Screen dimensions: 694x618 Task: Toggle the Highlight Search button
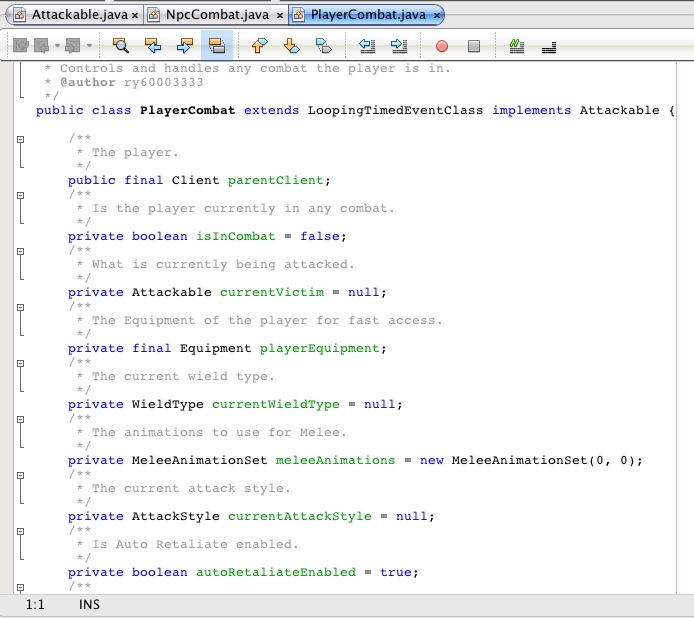(x=217, y=46)
